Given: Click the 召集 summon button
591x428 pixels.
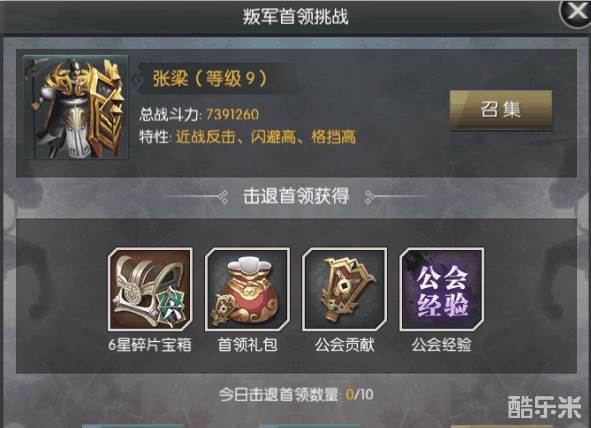Looking at the screenshot, I should coord(501,110).
